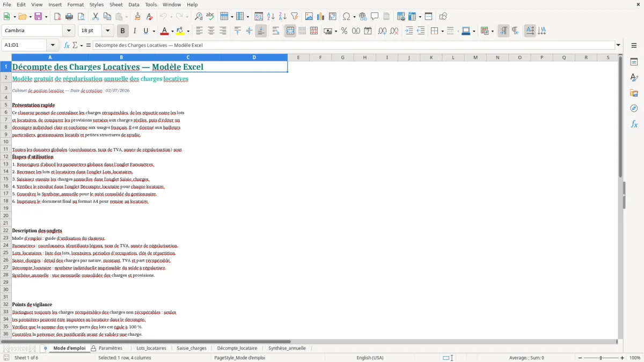
Task: Switch to Lots_locataires sheet tab
Action: click(151, 348)
